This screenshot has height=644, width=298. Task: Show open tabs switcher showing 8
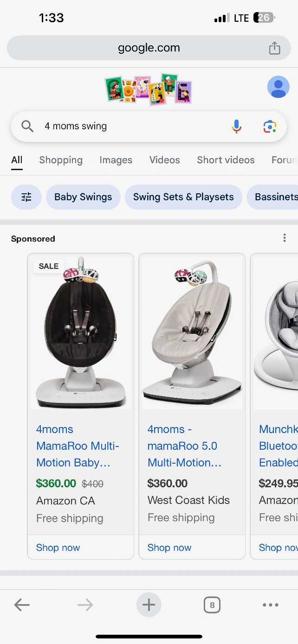pos(212,605)
